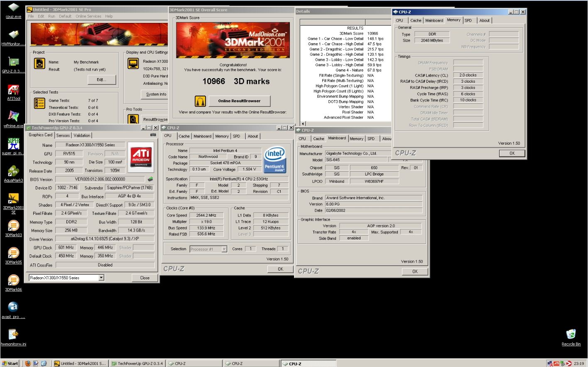The height and width of the screenshot is (367, 588).
Task: Switch to Memory tab in CPU-Z Mainboard window
Action: pos(356,139)
